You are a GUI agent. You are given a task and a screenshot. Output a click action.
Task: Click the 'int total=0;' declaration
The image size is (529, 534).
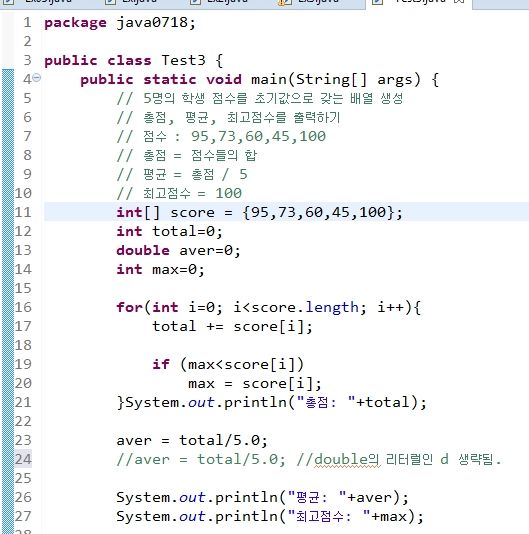(169, 232)
